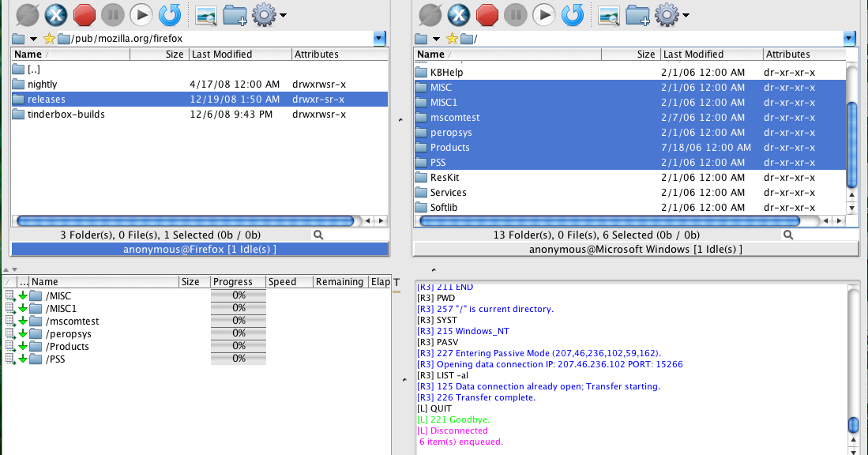Image resolution: width=868 pixels, height=455 pixels.
Task: Click the anonymous@Microsoft Windows connection bar
Action: tap(636, 249)
